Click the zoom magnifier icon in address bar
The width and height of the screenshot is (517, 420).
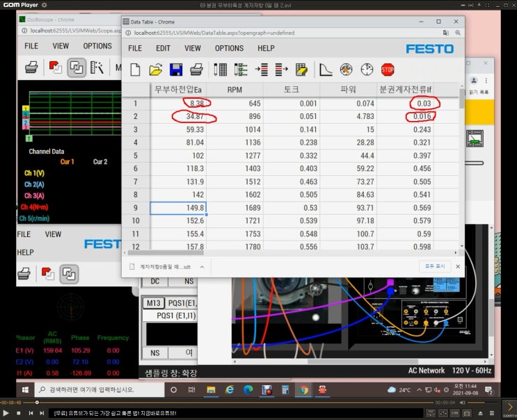point(458,33)
